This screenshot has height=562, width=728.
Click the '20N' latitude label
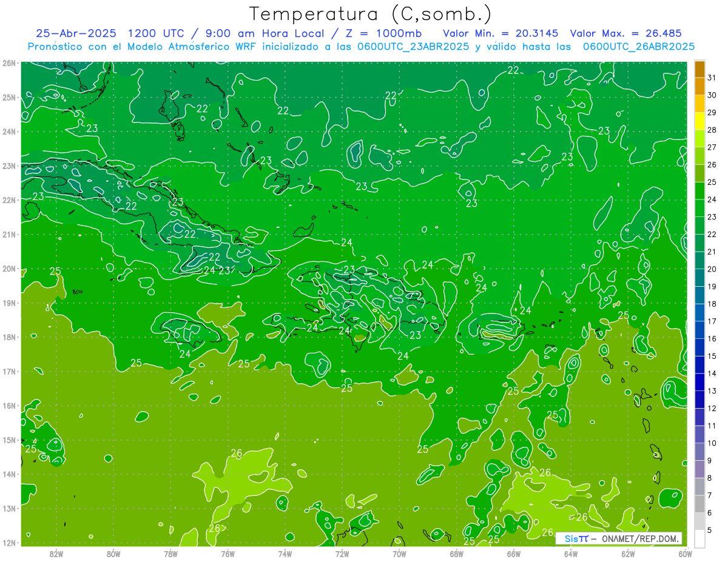tap(9, 269)
